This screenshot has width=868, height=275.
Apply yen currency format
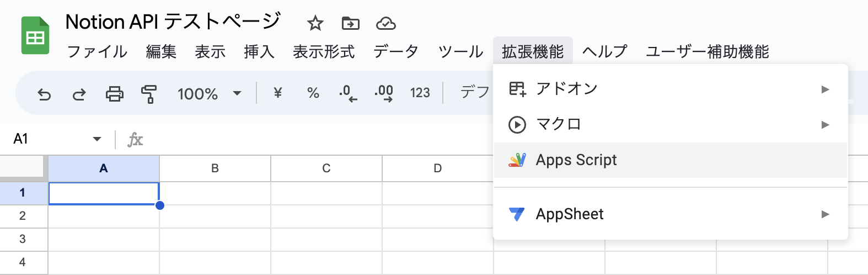click(278, 93)
